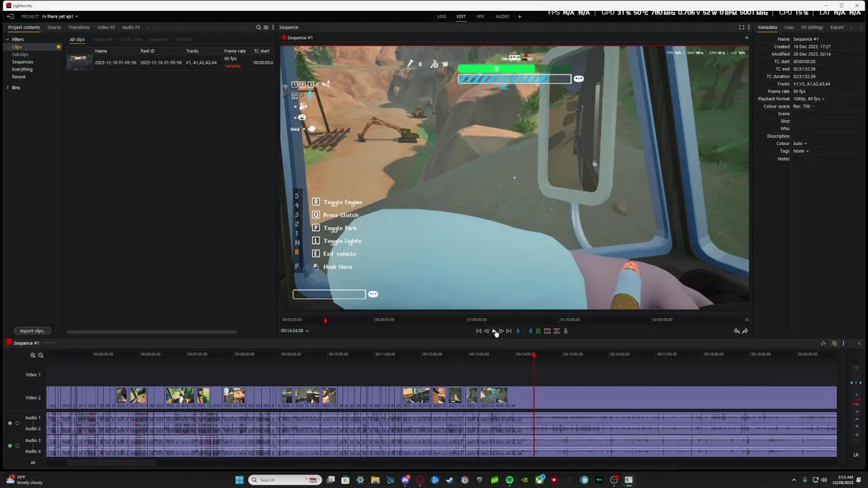Viewport: 868px width, 488px height.
Task: Step one frame forward in viewer
Action: [x=501, y=331]
